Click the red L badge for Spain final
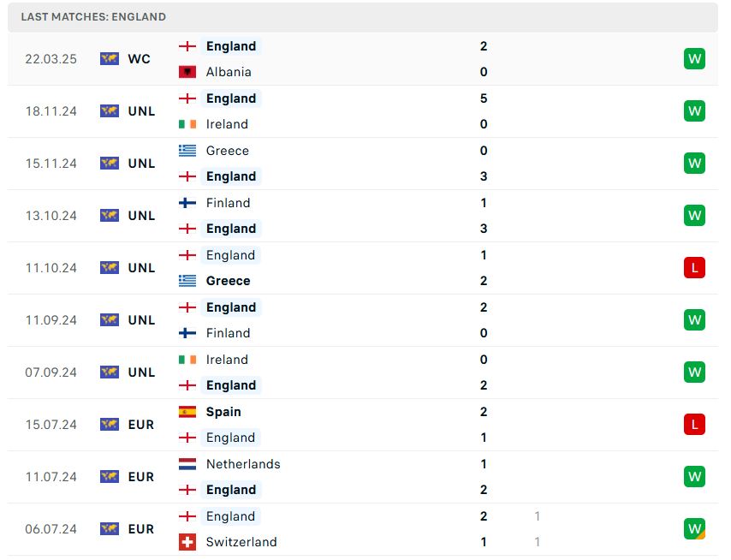The image size is (731, 560). (694, 425)
